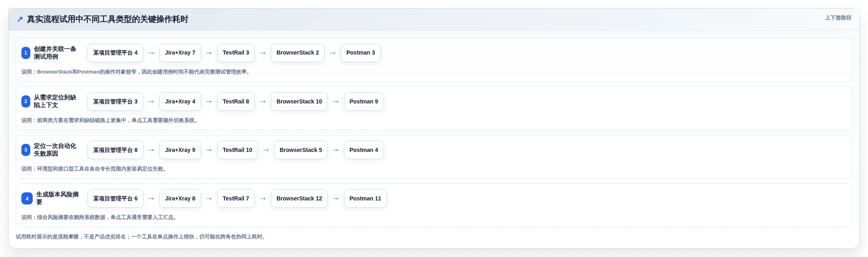Click the 从需求定位到缺陷上下文 row title
The height and width of the screenshot is (257, 868).
click(x=55, y=101)
